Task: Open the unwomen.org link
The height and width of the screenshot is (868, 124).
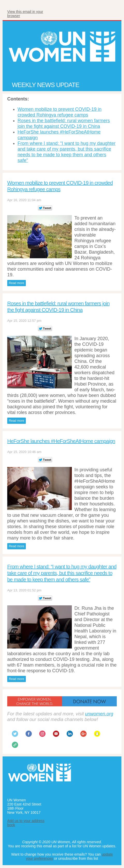Action: coord(99,714)
